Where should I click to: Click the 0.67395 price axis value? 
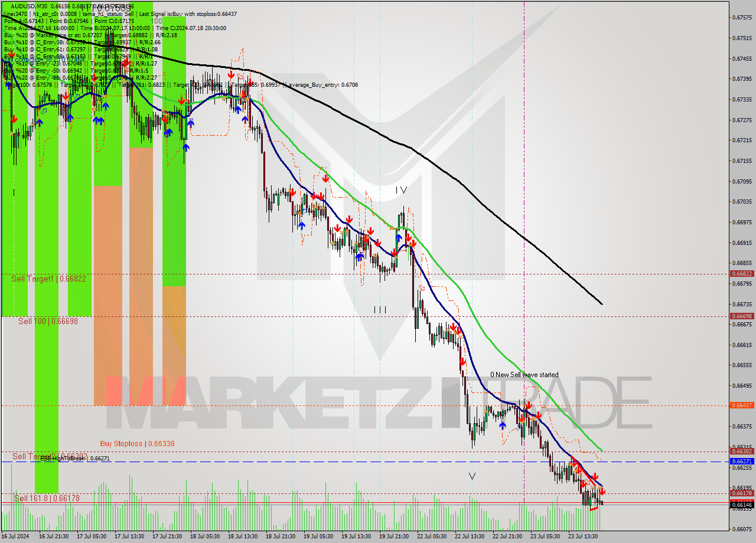742,79
